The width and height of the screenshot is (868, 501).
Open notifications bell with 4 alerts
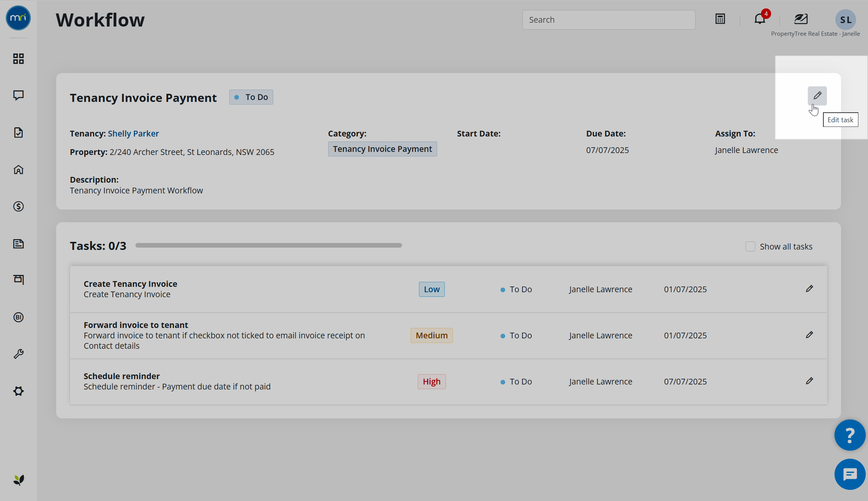(x=760, y=18)
